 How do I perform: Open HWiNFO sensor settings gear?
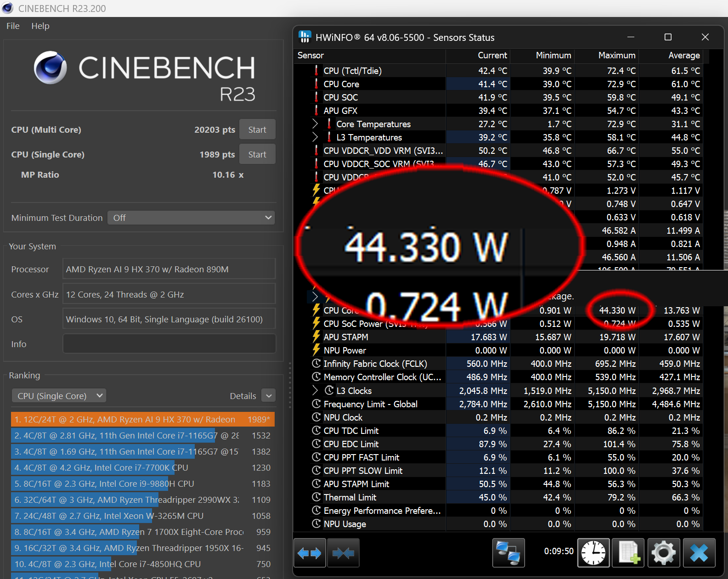click(664, 553)
